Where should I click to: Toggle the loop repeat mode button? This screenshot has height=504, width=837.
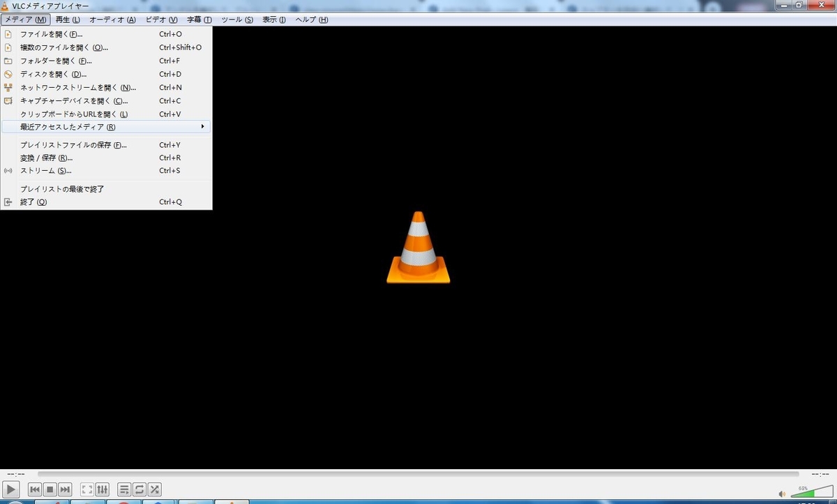(139, 490)
